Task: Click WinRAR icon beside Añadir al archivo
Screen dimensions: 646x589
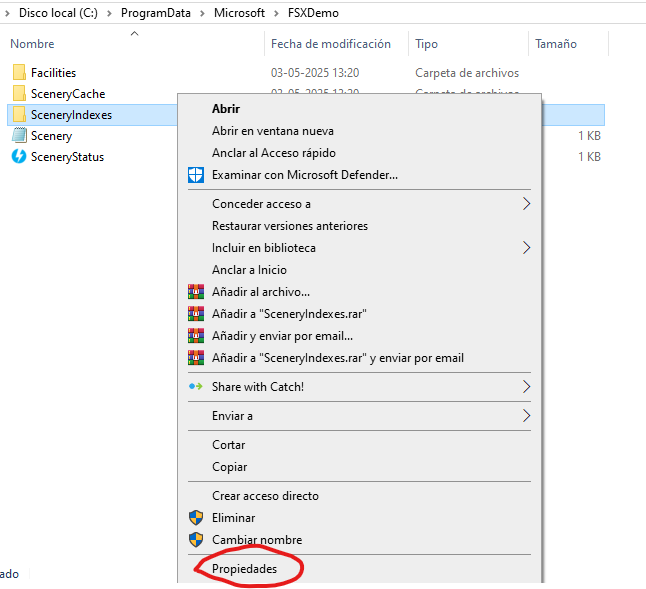Action: pos(195,292)
